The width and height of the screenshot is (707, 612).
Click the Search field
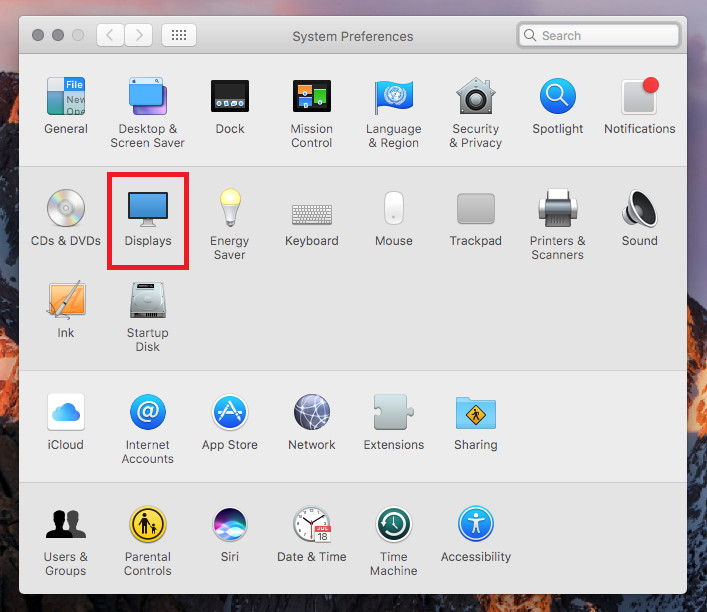click(x=600, y=35)
